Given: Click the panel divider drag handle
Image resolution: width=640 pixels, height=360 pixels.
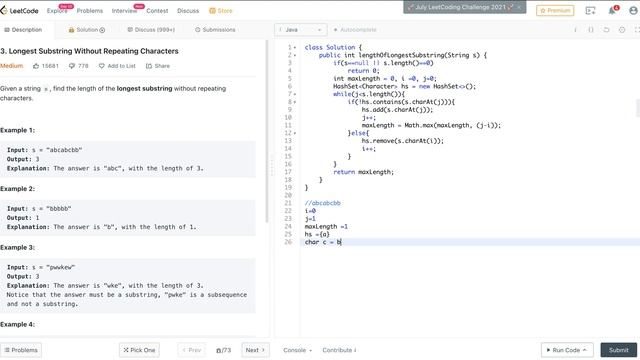Looking at the screenshot, I should point(272,165).
